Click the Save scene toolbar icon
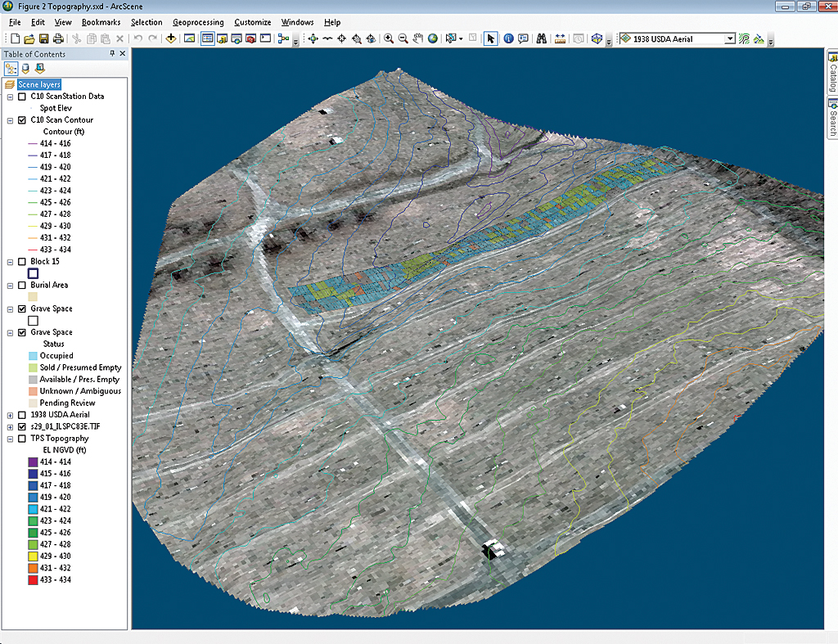This screenshot has width=838, height=644. tap(43, 38)
